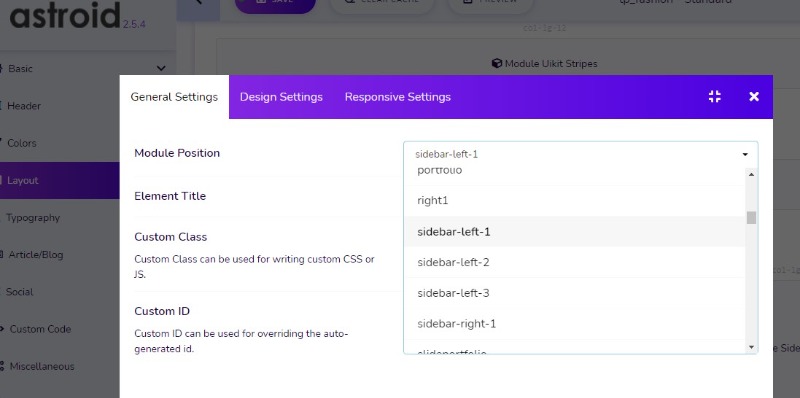Viewport: 800px width, 398px height.
Task: Click the compress/exit fullscreen icon in modal header
Action: click(715, 96)
